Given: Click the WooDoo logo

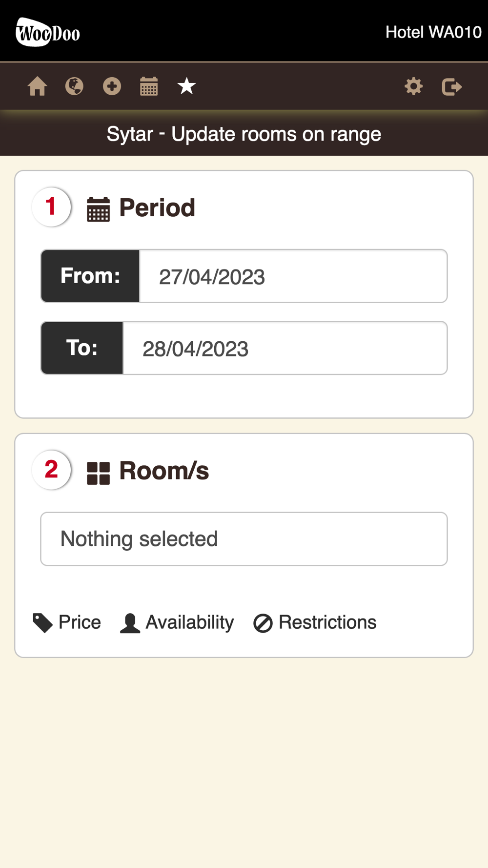Looking at the screenshot, I should pos(48,33).
